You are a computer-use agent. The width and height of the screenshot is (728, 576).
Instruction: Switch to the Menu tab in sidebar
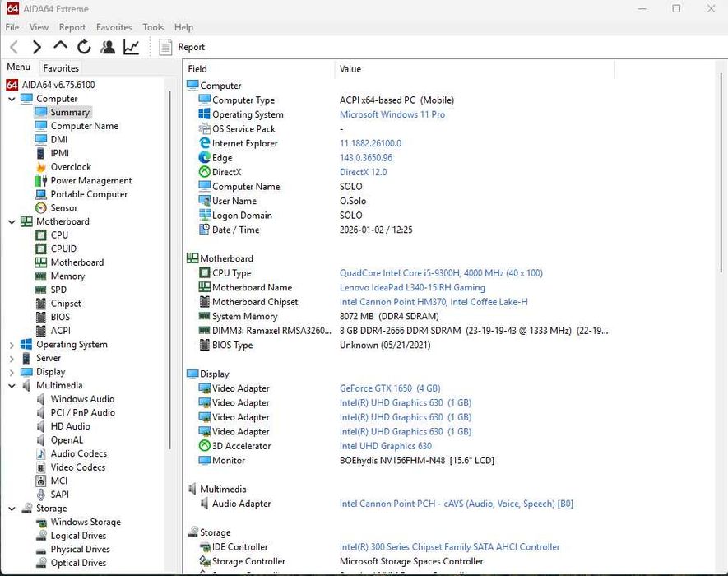(x=19, y=67)
